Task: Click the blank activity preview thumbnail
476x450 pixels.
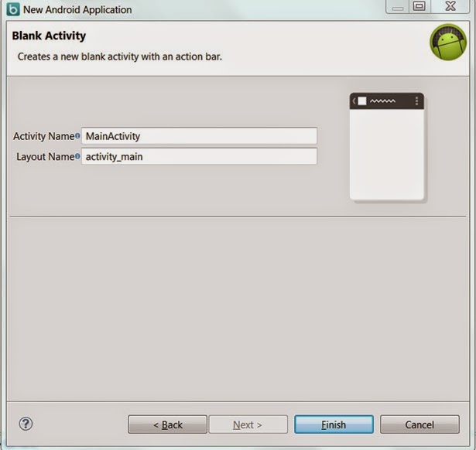Action: [387, 146]
